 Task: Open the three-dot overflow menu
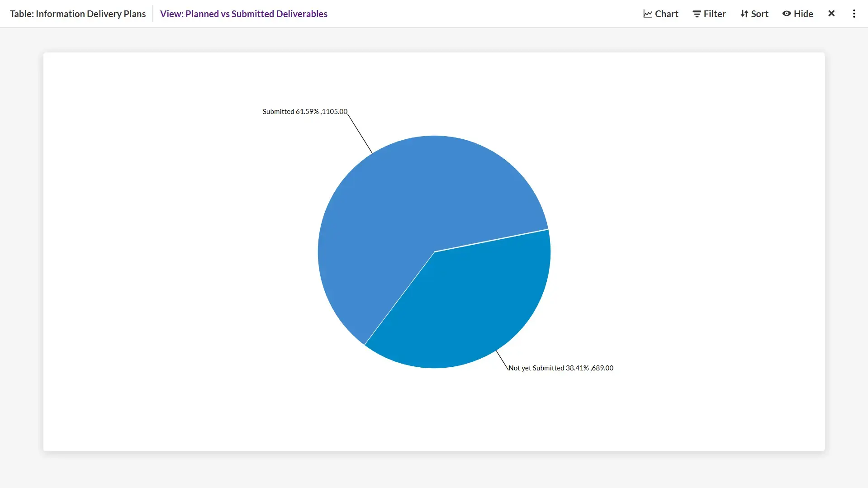click(x=854, y=14)
